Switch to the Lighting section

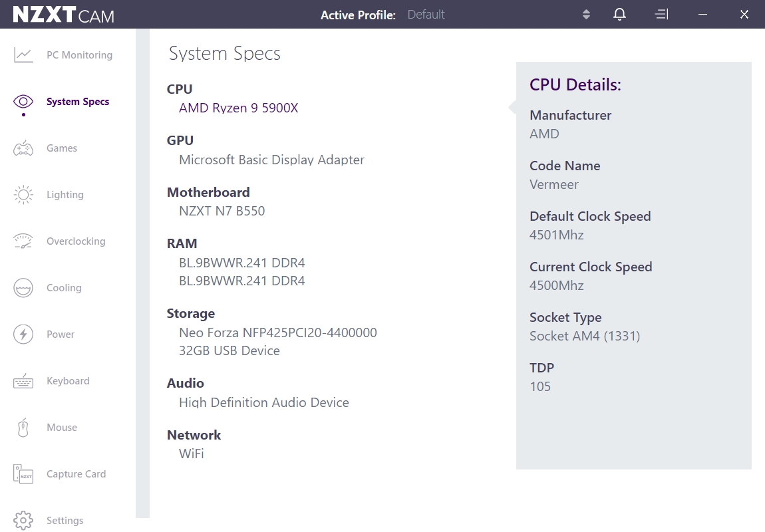click(65, 195)
